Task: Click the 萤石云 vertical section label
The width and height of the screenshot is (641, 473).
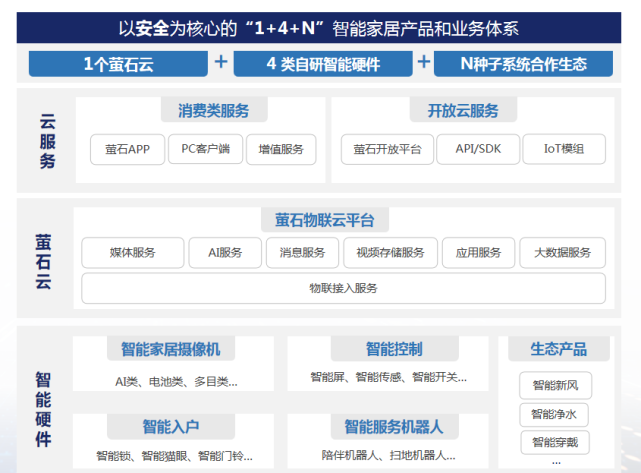Action: click(43, 262)
